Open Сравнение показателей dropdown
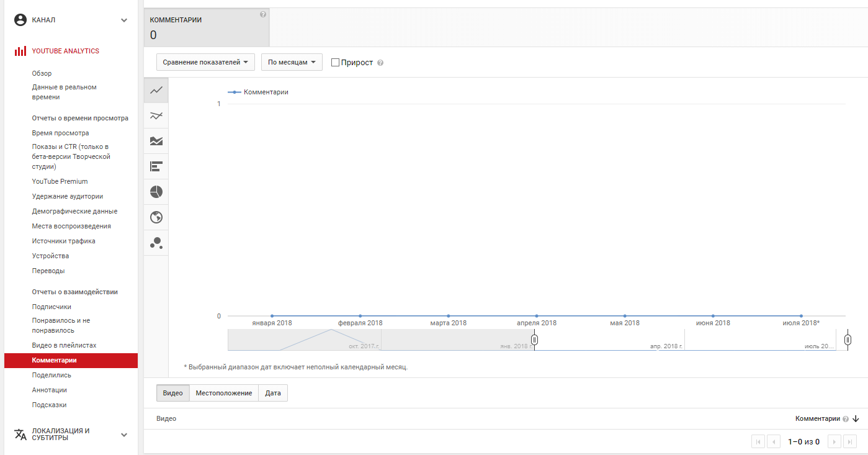This screenshot has height=455, width=868. (206, 62)
